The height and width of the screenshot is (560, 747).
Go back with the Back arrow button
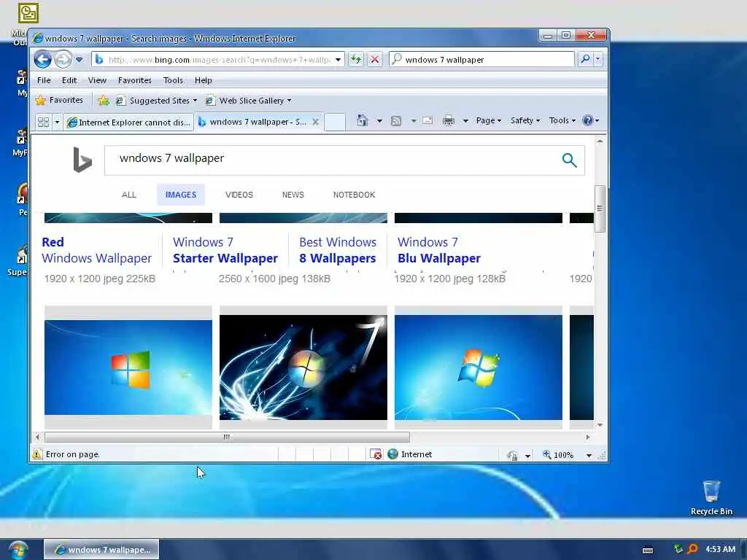point(43,60)
